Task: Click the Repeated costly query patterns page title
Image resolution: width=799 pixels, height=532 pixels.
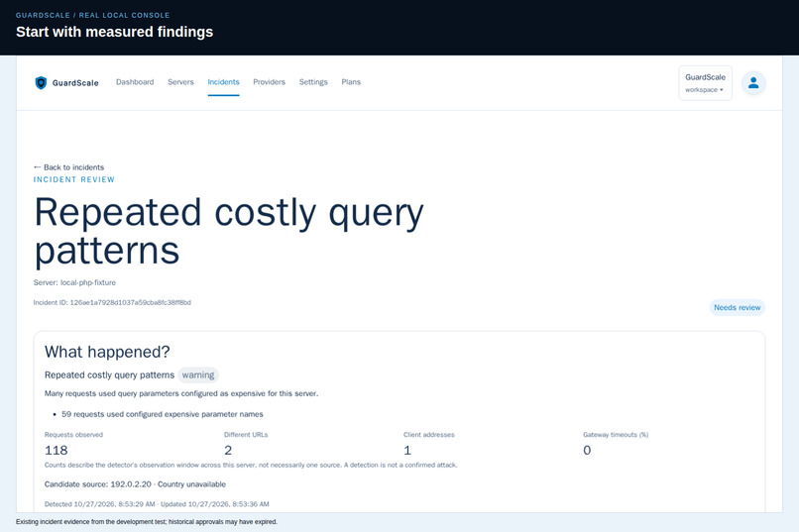Action: pyautogui.click(x=229, y=232)
